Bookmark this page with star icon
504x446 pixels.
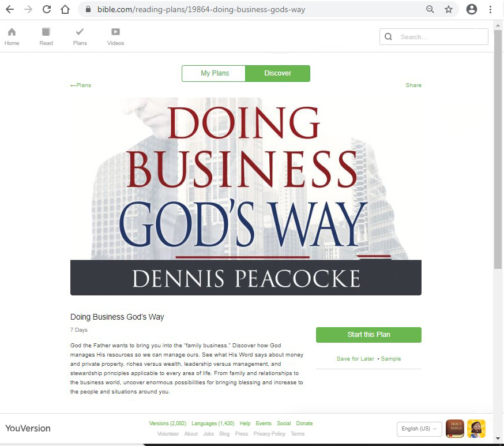point(449,9)
